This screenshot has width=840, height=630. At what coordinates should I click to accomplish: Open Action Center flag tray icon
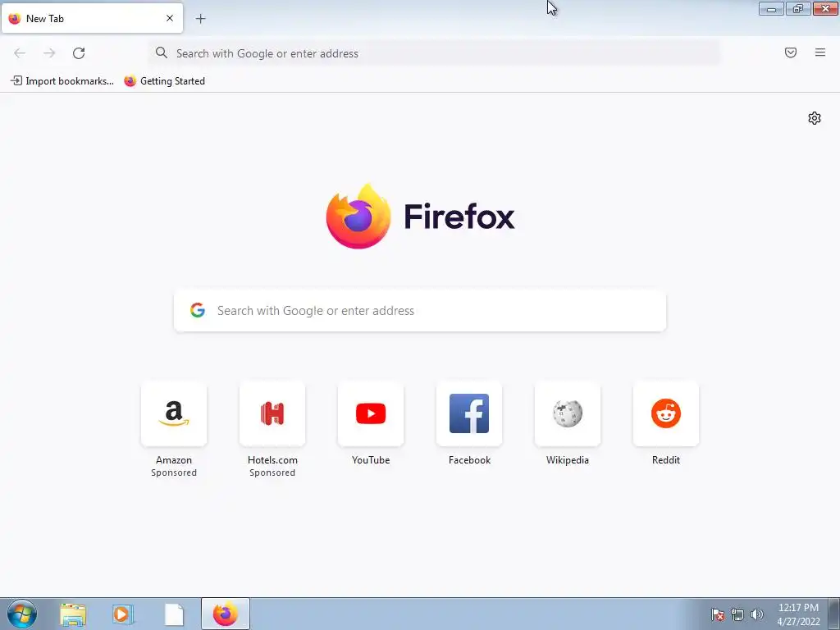tap(718, 614)
